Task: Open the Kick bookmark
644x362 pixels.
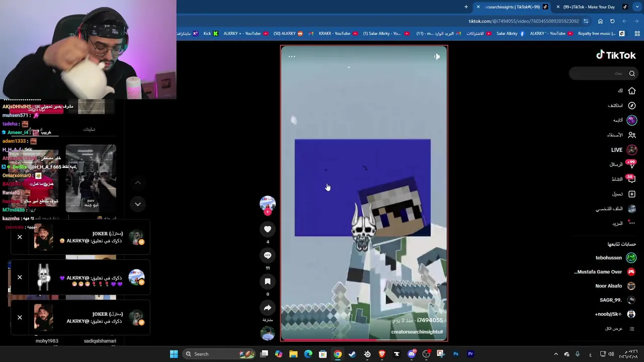Action: [x=211, y=34]
